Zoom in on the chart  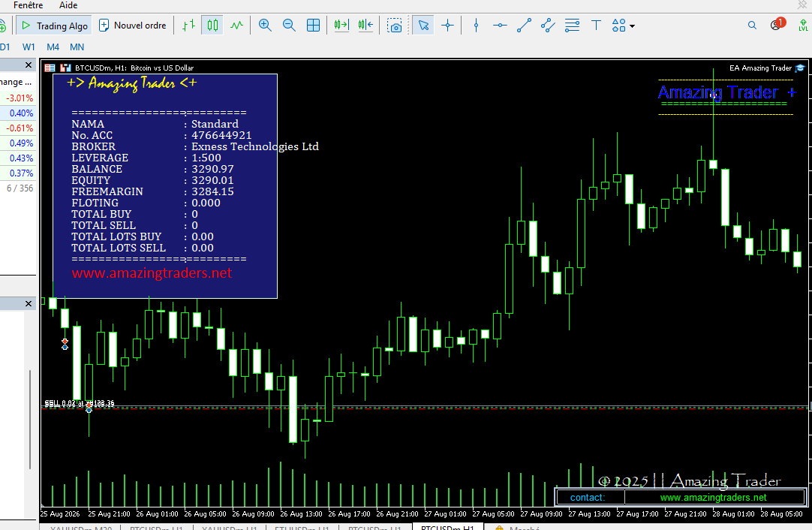(265, 26)
